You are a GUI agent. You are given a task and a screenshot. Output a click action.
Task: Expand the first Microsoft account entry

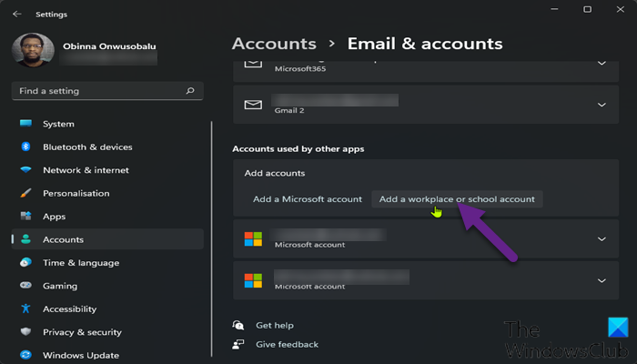[x=601, y=239]
